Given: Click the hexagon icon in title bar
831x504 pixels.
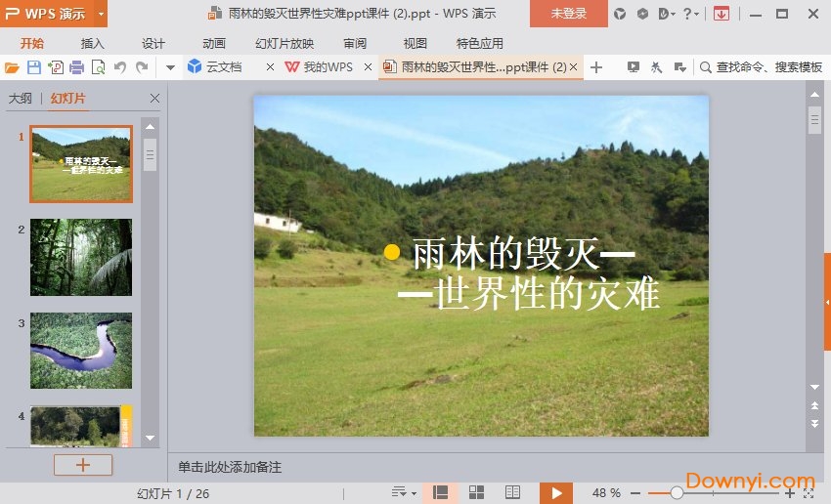Looking at the screenshot, I should pyautogui.click(x=642, y=14).
